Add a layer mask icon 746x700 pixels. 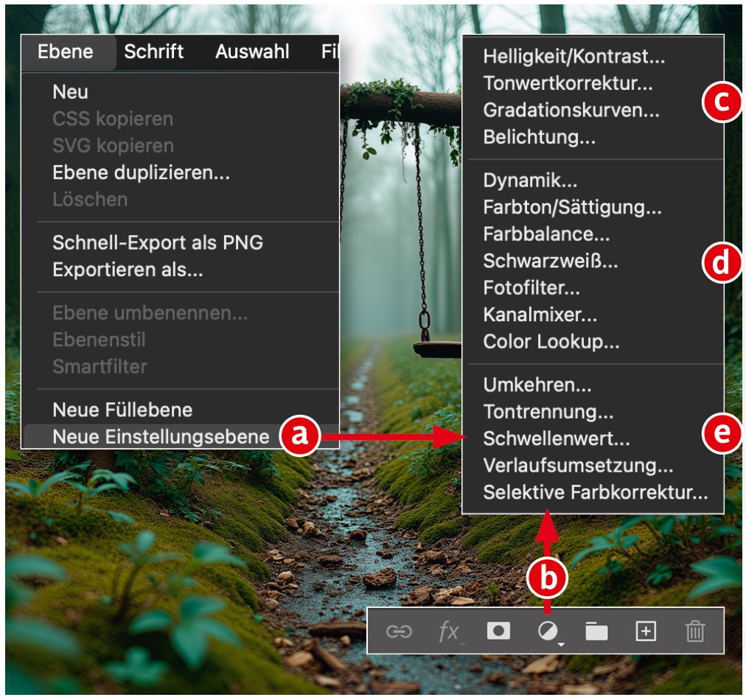498,631
